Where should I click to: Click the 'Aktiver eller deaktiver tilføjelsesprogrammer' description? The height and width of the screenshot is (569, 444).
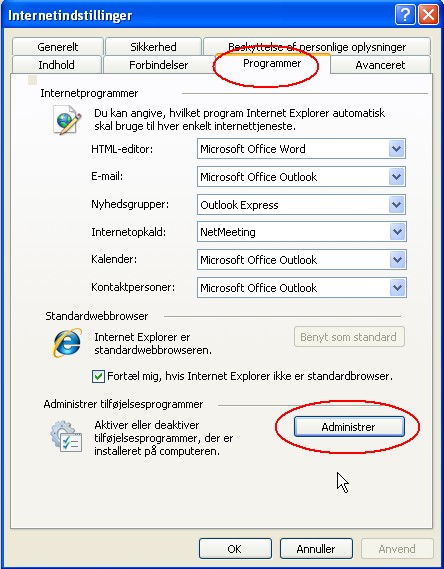(x=164, y=438)
